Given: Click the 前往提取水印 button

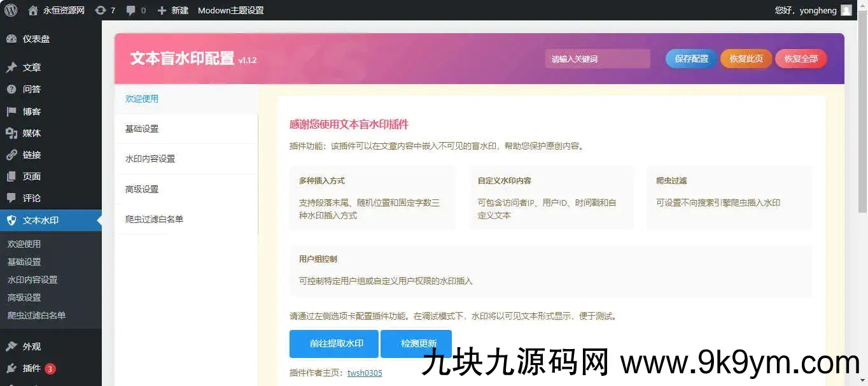Looking at the screenshot, I should (333, 343).
